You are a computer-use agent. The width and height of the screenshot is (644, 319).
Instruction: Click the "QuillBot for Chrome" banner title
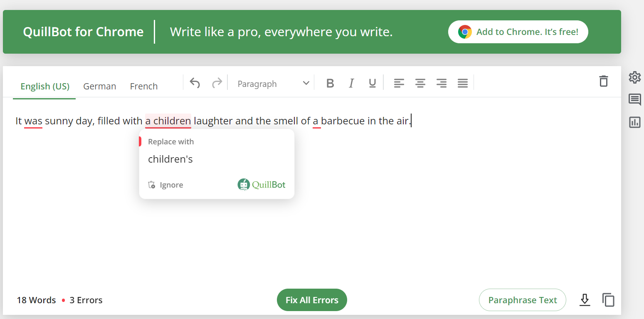[x=83, y=32]
